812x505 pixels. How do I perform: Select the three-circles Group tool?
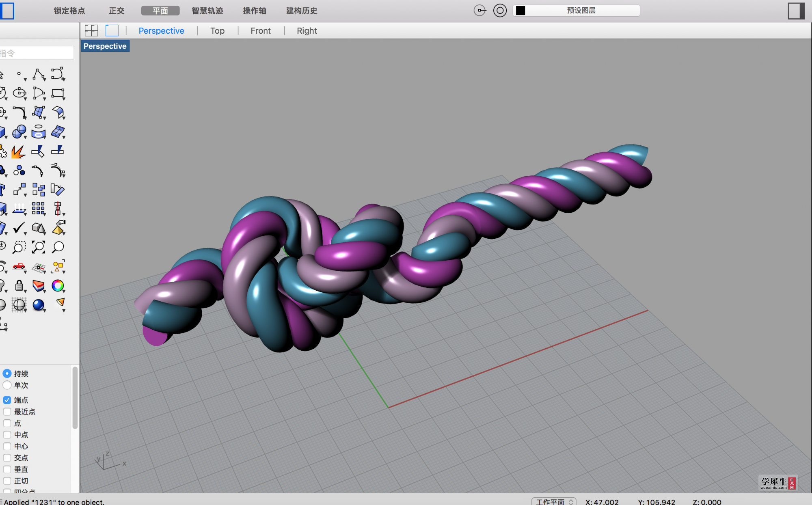click(x=19, y=170)
